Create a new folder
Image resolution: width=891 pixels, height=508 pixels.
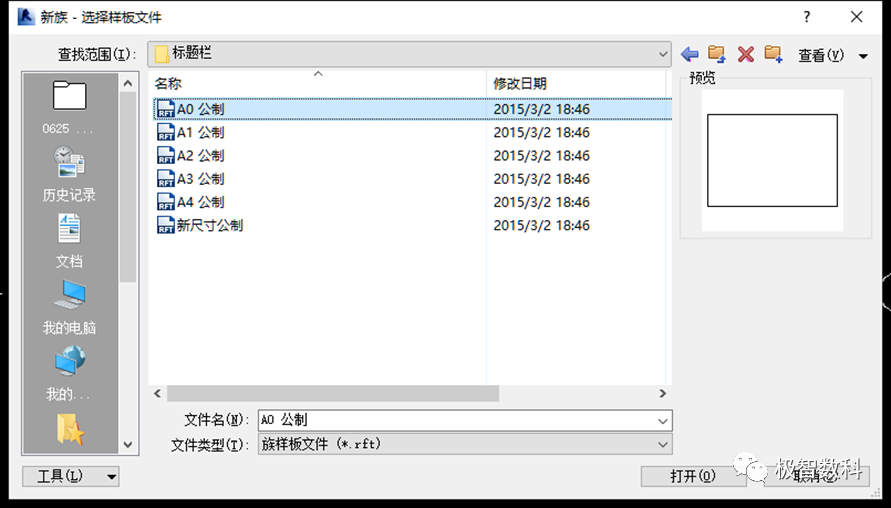click(x=773, y=54)
